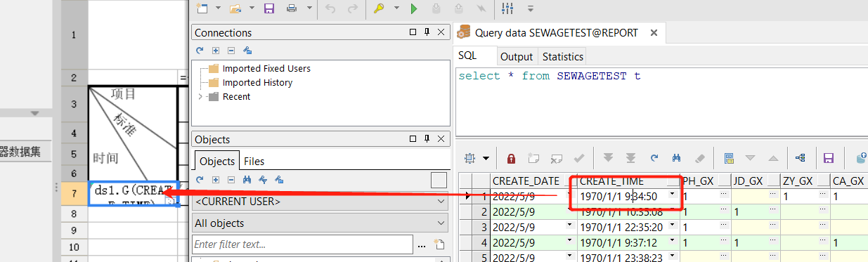Viewport: 868px width, 262px height.
Task: Open the All objects filter dropdown
Action: pyautogui.click(x=320, y=223)
